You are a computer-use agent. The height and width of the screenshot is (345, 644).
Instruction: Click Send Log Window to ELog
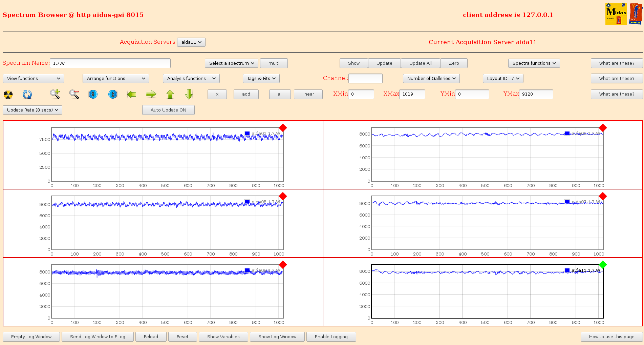98,337
